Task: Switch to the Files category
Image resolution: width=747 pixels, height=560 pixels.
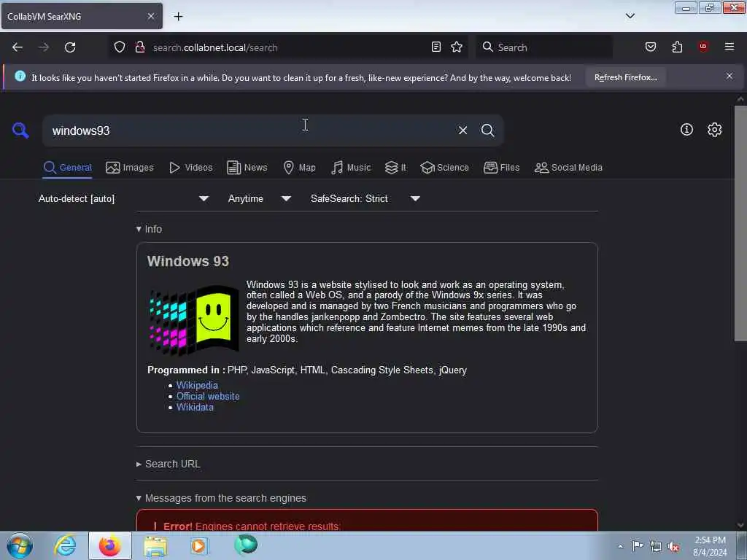Action: coord(501,168)
